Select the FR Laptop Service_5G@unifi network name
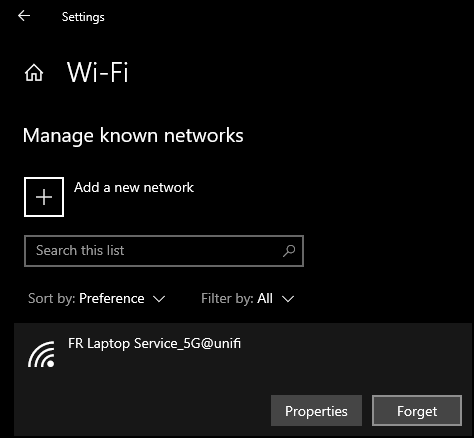The height and width of the screenshot is (440, 474). coord(154,344)
